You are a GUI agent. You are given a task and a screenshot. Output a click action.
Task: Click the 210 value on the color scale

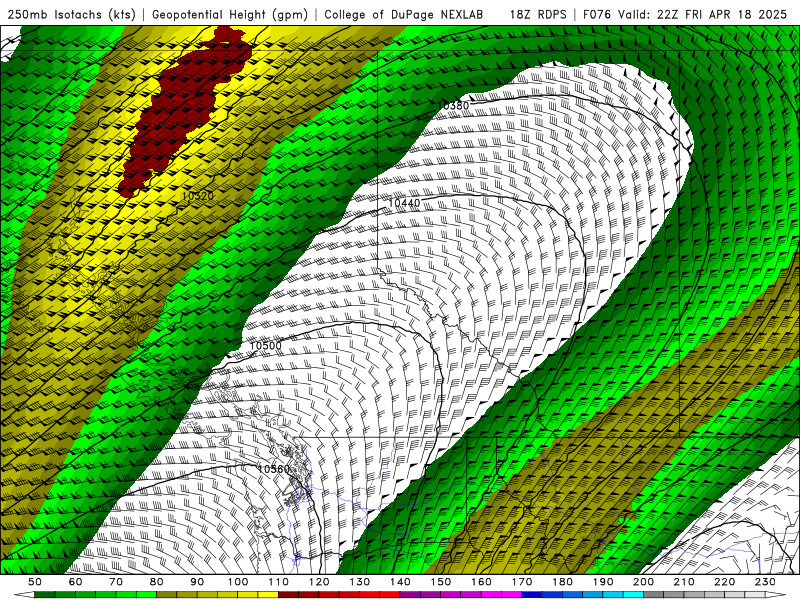coord(685,582)
